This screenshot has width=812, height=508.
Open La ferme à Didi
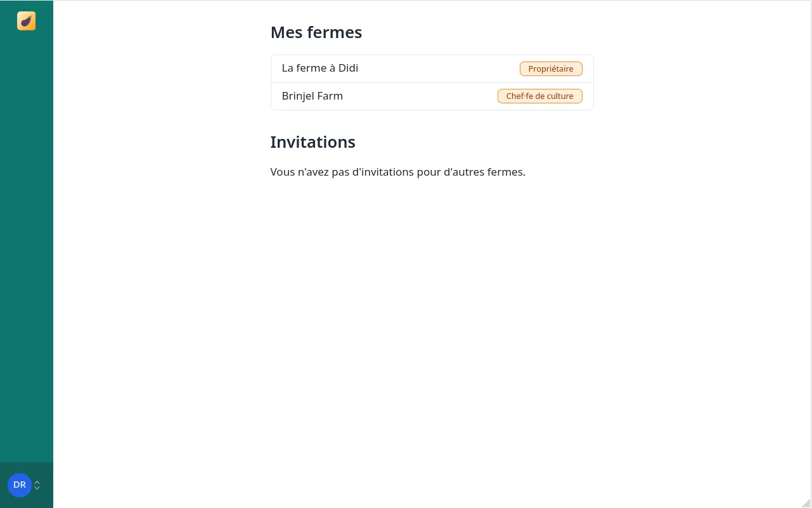320,68
